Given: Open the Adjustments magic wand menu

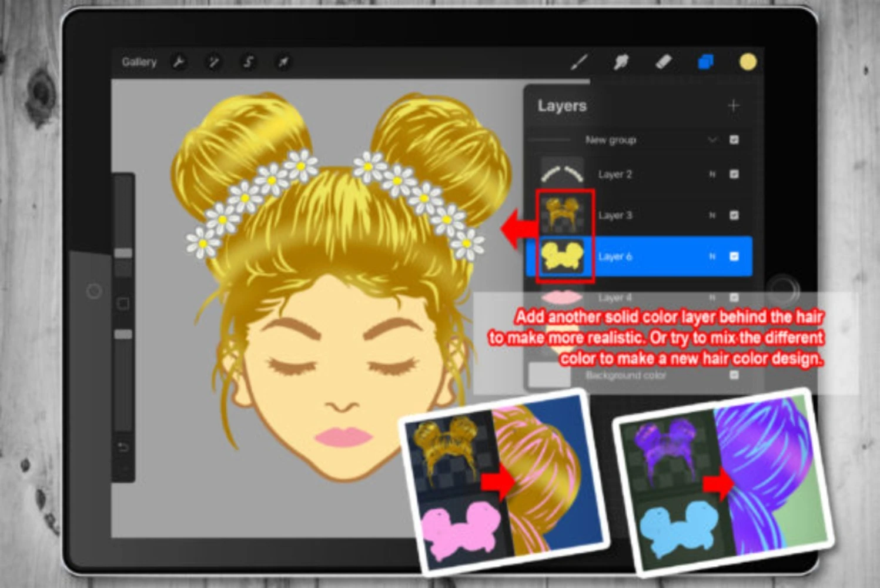Looking at the screenshot, I should point(213,62).
